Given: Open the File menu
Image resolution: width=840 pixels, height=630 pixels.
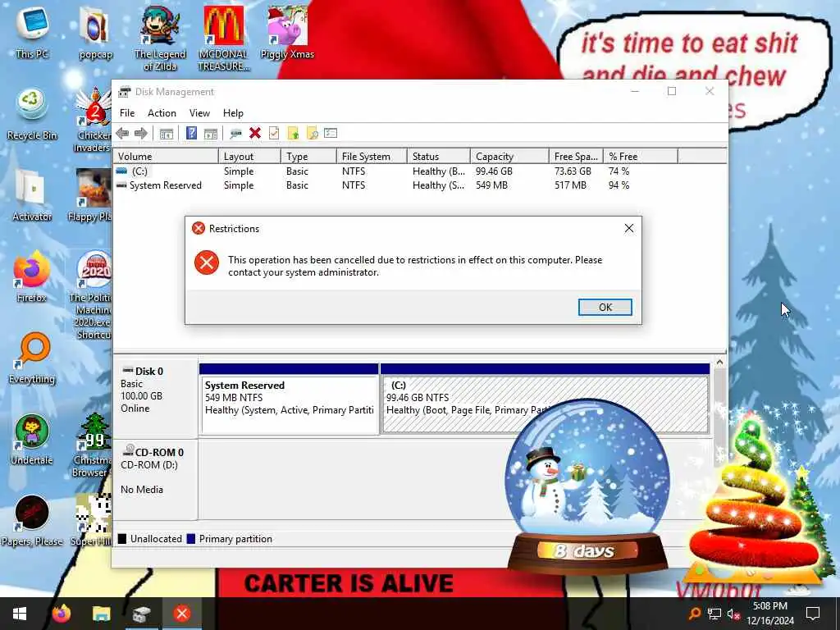Looking at the screenshot, I should point(127,113).
